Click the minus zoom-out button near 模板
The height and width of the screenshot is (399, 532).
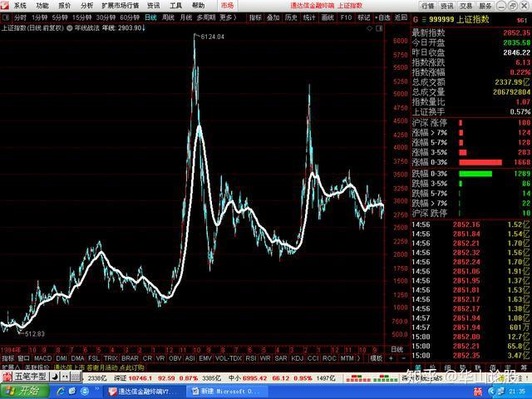pos(403,358)
